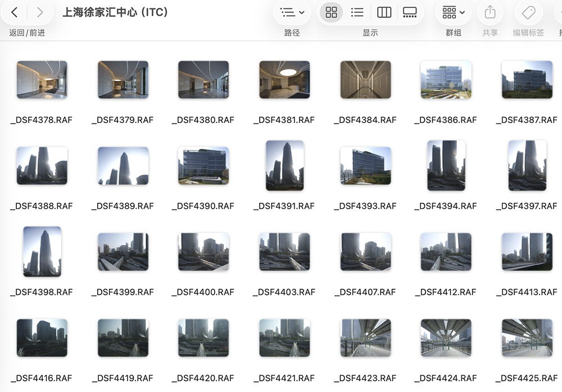Select thumbnail of _DSF4384.RAF corridor photo
The image size is (562, 392).
[366, 80]
